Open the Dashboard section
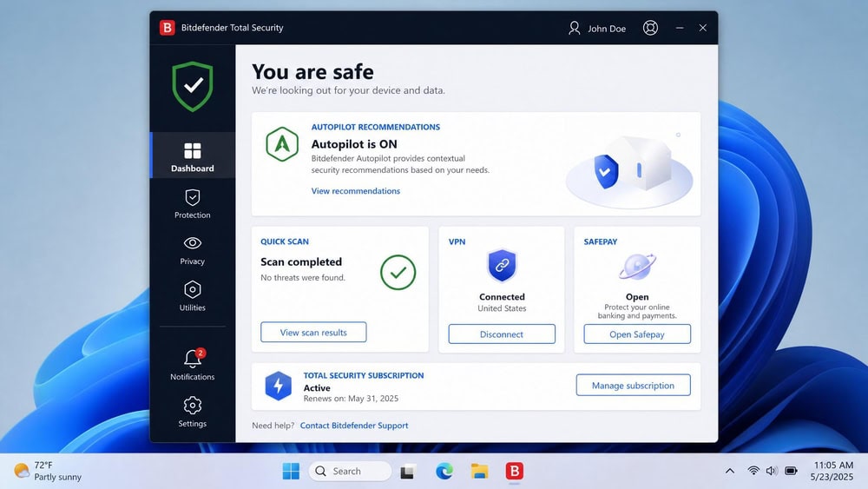 pos(193,155)
